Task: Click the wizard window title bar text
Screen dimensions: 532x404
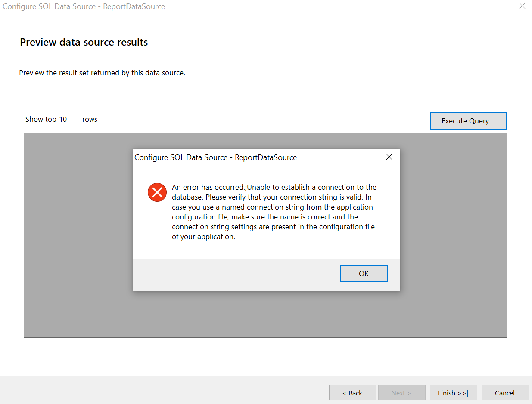Action: tap(84, 6)
